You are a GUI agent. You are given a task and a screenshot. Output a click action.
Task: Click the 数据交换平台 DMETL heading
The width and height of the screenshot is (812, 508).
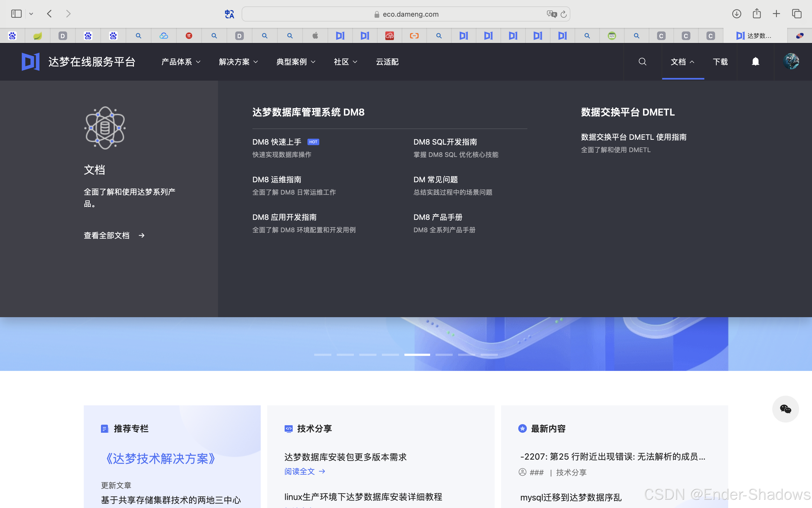628,112
